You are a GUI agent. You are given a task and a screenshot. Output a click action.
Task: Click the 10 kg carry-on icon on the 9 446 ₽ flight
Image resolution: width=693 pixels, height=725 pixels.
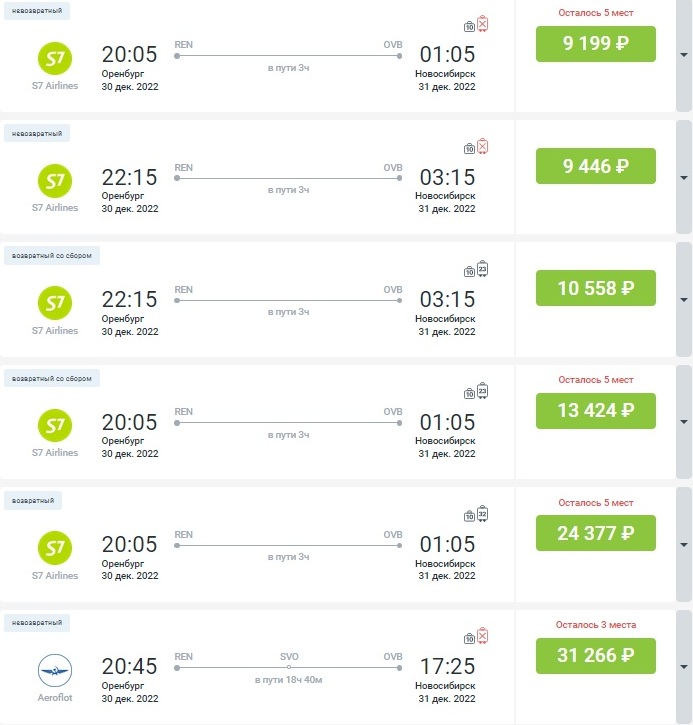(470, 149)
